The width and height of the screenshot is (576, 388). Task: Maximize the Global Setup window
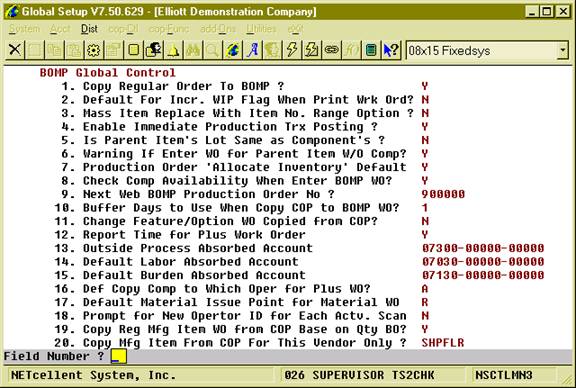click(547, 11)
